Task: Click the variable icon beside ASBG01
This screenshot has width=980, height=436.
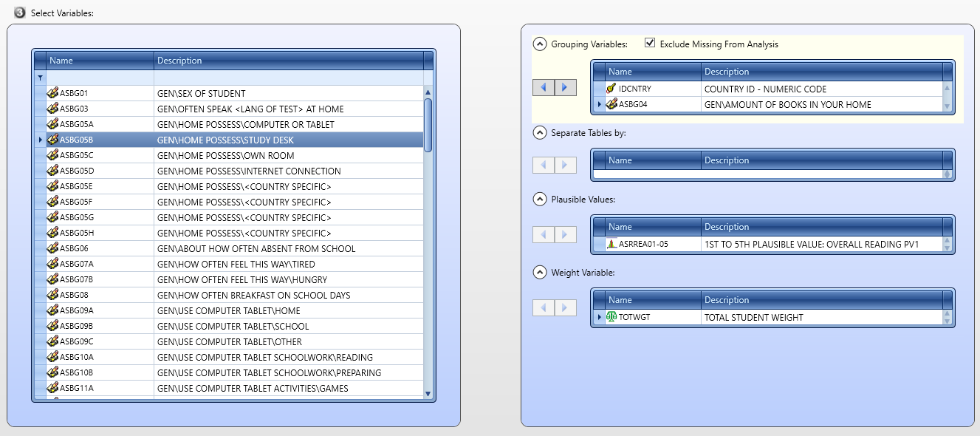Action: click(52, 93)
